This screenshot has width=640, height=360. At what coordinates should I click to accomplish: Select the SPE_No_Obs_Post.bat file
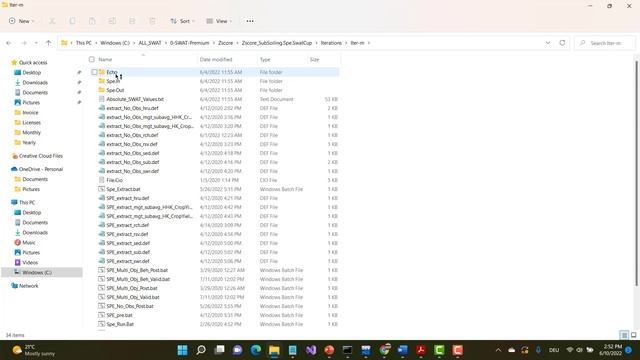[130, 306]
